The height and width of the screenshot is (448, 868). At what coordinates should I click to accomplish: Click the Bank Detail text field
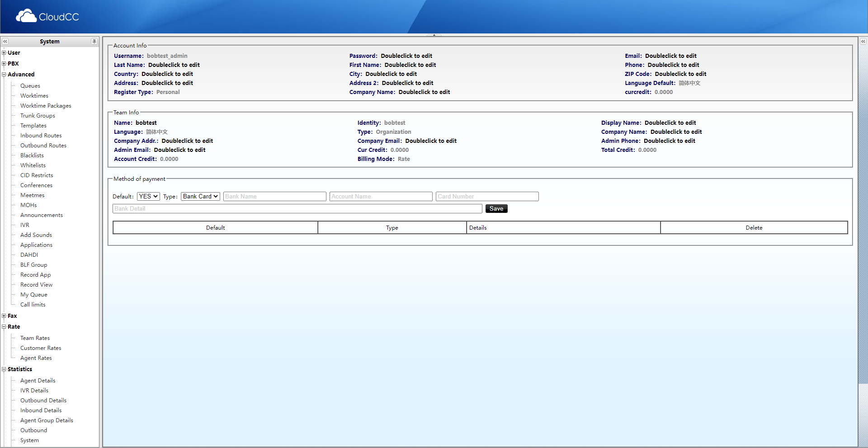(297, 208)
